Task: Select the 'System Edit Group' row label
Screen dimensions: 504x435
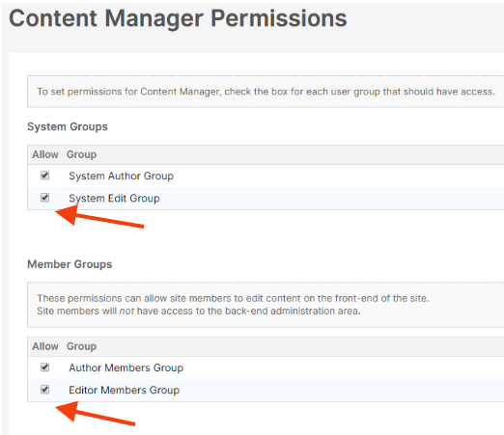Action: coord(114,199)
